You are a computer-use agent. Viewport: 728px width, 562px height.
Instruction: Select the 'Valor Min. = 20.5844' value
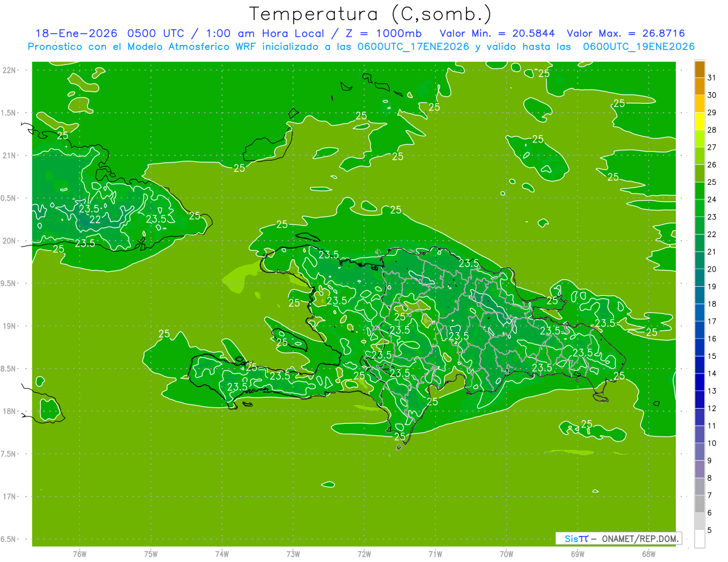coord(499,33)
